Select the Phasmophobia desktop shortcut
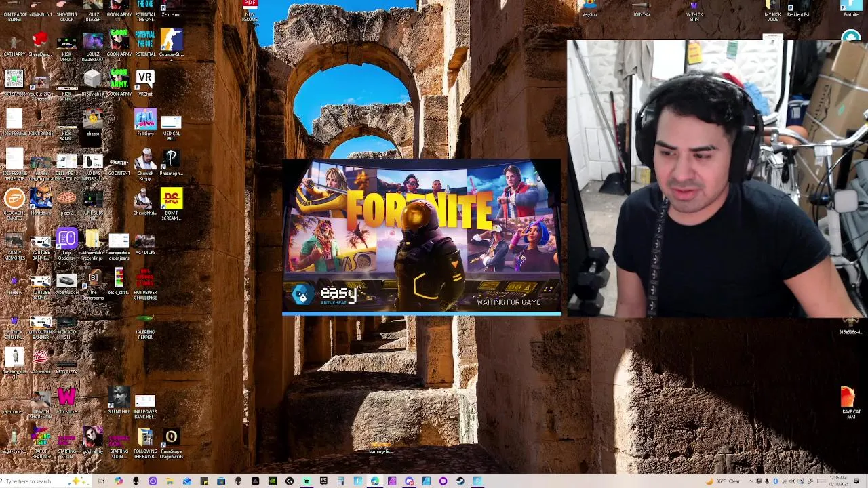 tap(171, 163)
